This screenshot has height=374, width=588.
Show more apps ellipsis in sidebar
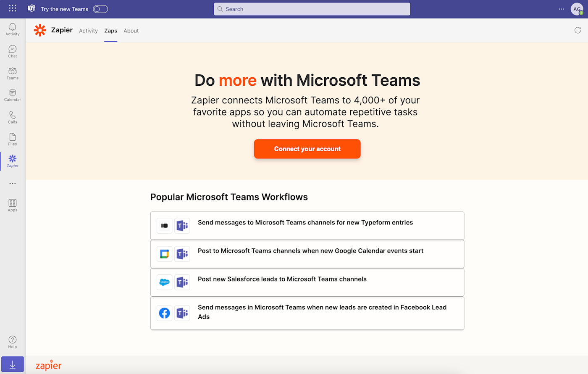(x=13, y=183)
